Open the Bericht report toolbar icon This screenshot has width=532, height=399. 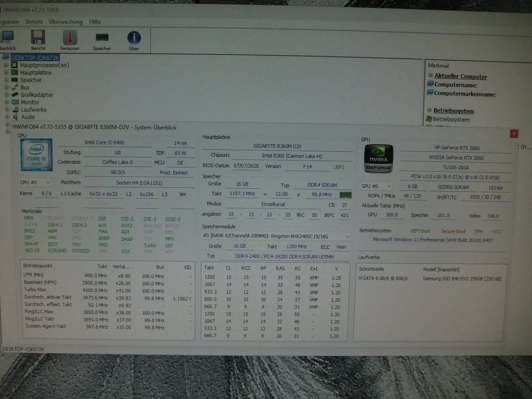[38, 40]
